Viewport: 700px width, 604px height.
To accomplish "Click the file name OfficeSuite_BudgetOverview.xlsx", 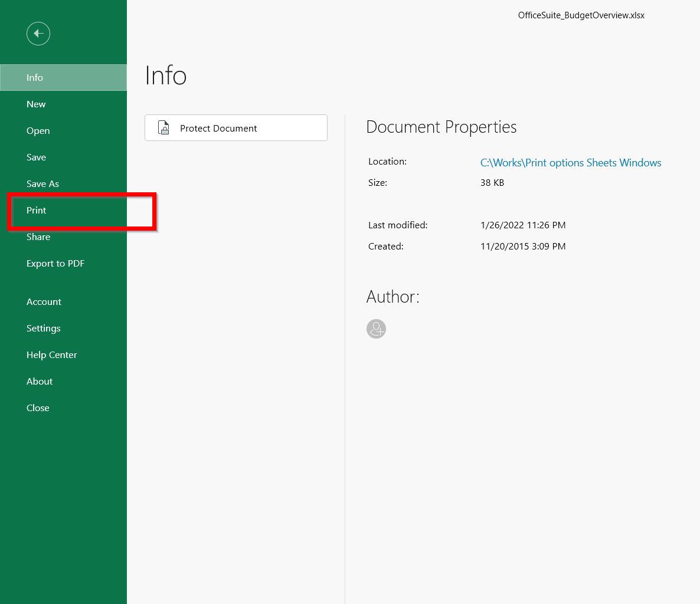I will (x=581, y=15).
